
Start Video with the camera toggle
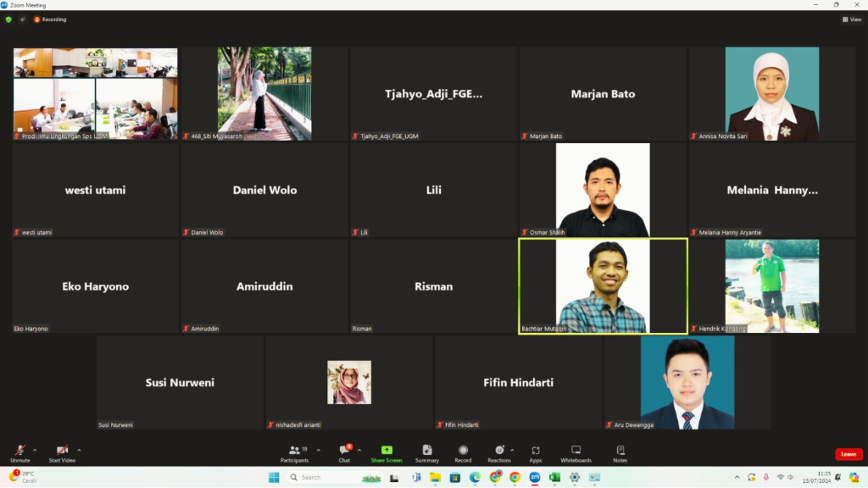(x=62, y=452)
